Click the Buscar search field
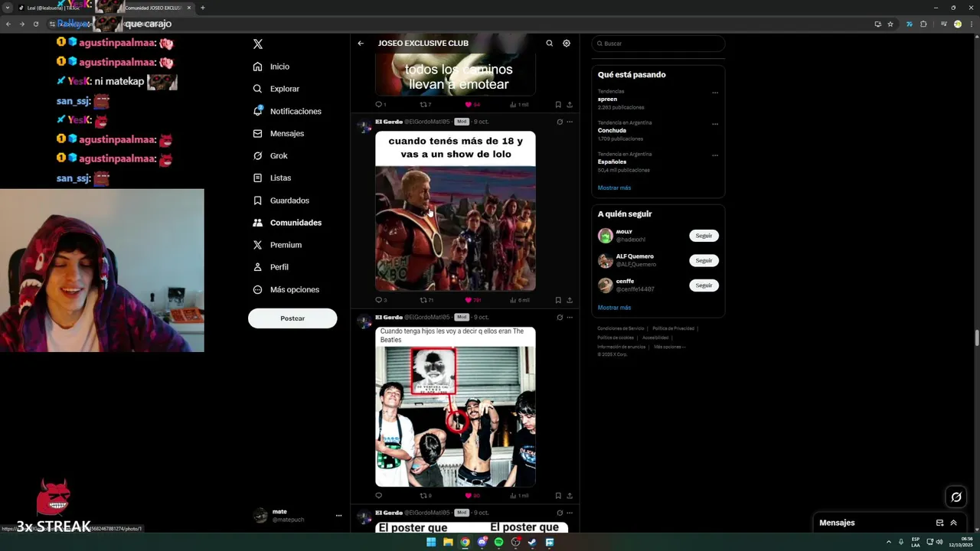Image resolution: width=980 pixels, height=551 pixels. pos(658,44)
